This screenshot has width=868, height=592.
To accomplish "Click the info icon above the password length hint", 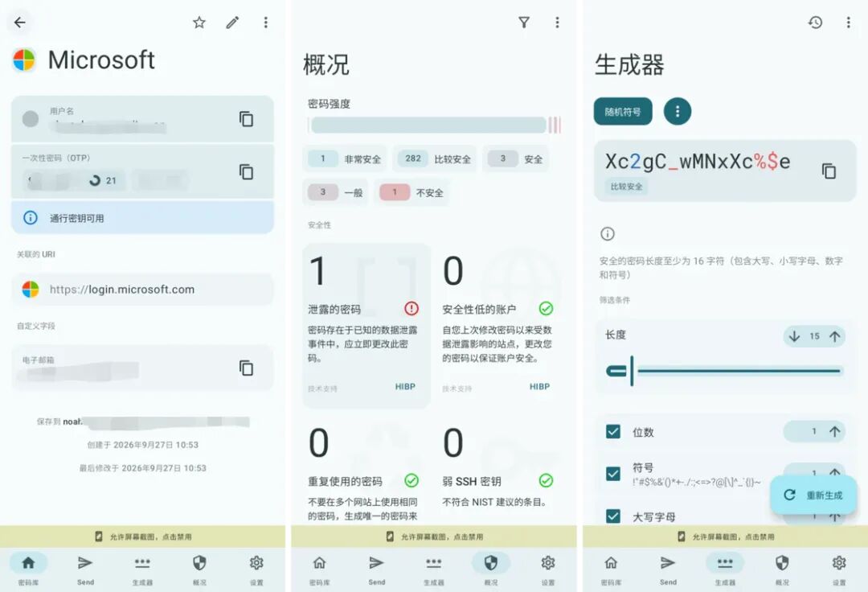I will (608, 234).
